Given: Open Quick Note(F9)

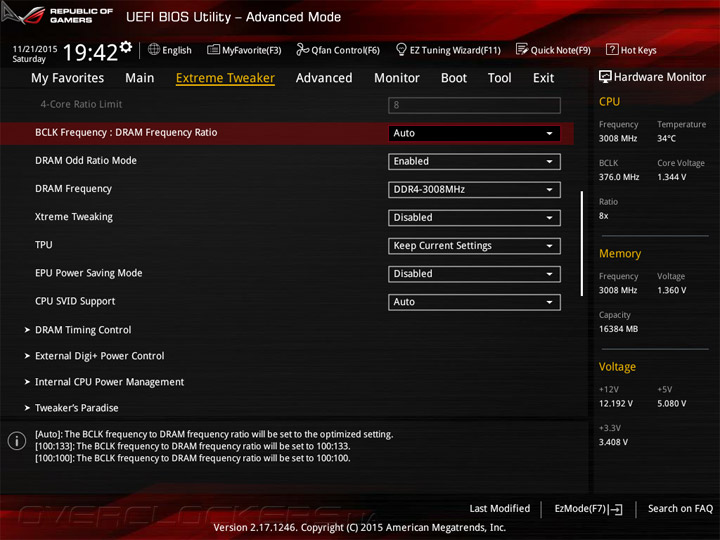Looking at the screenshot, I should pyautogui.click(x=553, y=50).
